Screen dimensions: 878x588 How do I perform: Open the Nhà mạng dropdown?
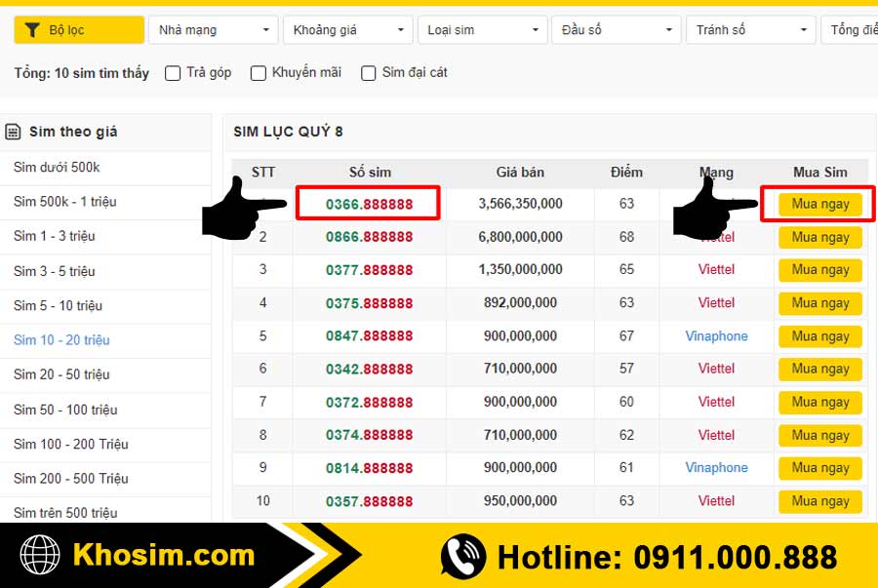point(213,30)
